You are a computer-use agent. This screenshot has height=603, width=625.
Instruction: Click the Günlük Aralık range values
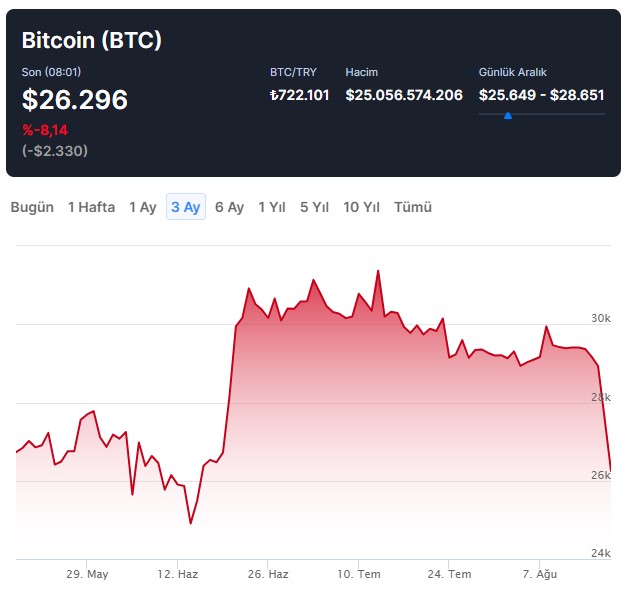[x=541, y=95]
